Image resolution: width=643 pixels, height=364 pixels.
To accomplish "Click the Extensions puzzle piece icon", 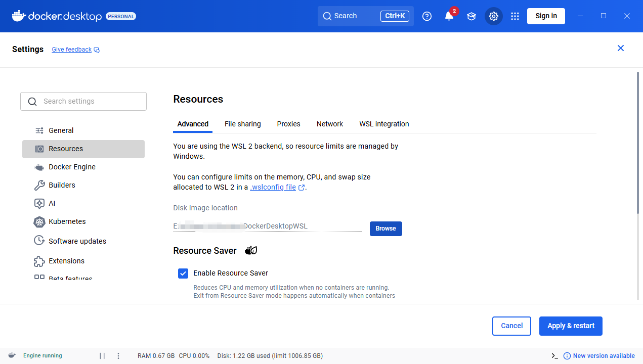I will tap(39, 261).
